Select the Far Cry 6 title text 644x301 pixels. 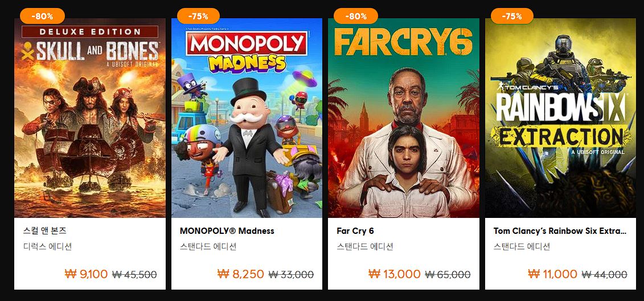[355, 231]
